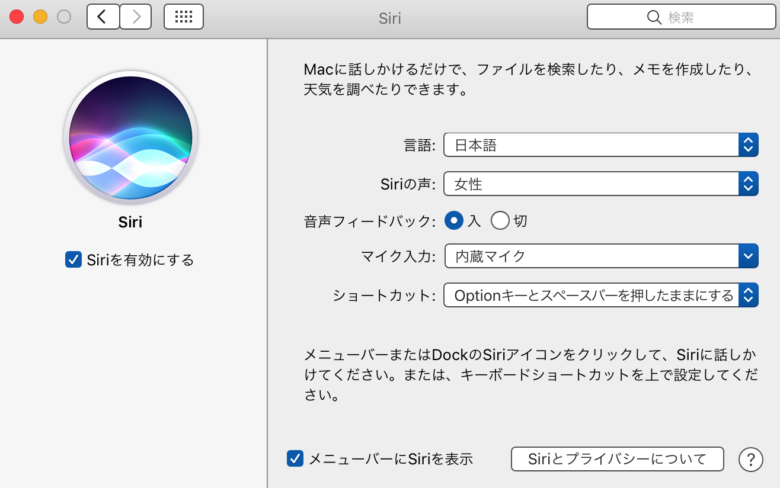Click the Siri window title text
This screenshot has width=780, height=488.
coord(390,18)
